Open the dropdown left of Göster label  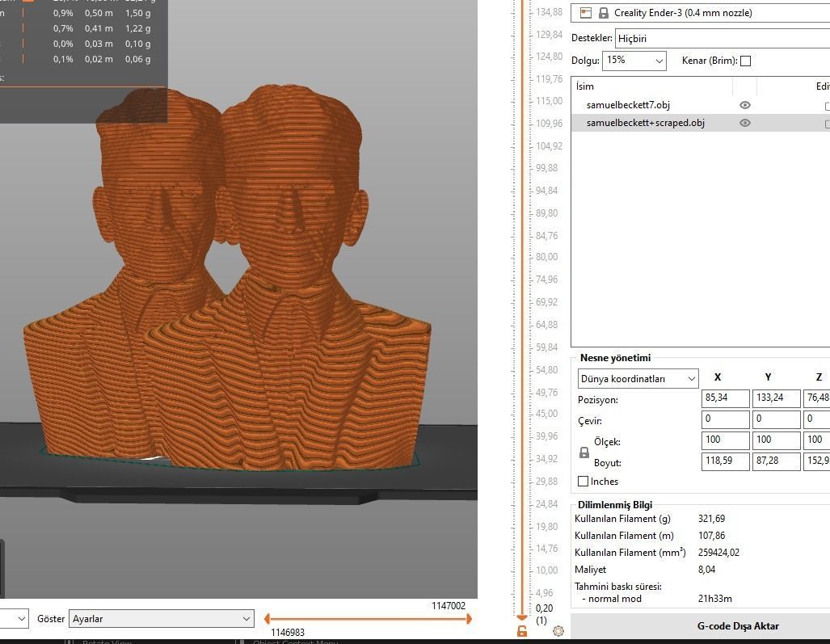15,619
